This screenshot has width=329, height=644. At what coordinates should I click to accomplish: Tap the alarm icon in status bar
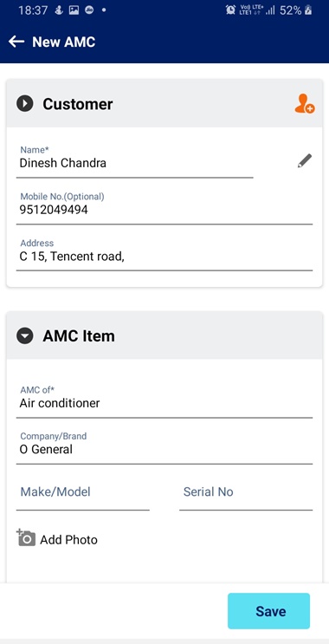coord(231,10)
